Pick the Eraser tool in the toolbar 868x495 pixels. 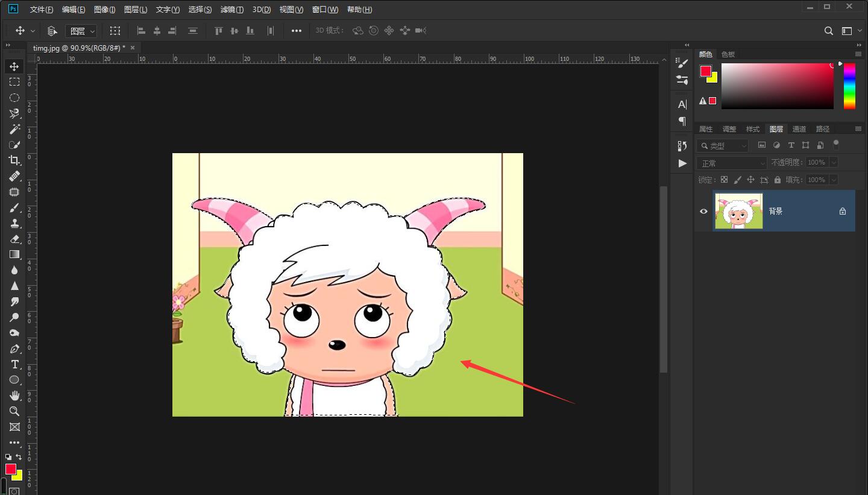(x=14, y=239)
